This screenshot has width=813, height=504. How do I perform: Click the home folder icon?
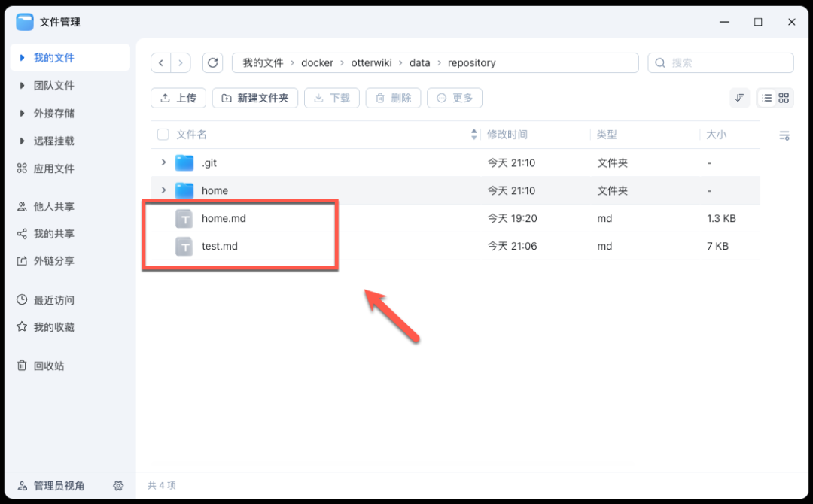click(184, 190)
